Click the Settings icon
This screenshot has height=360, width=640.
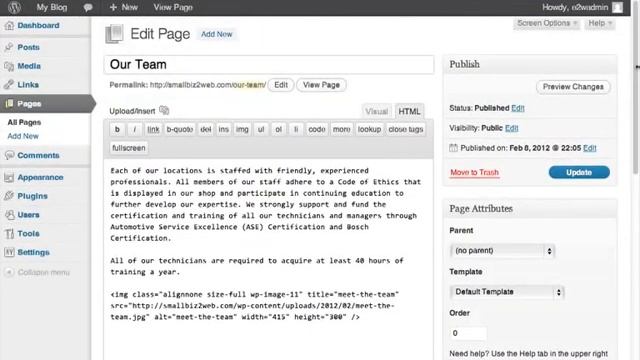point(9,252)
